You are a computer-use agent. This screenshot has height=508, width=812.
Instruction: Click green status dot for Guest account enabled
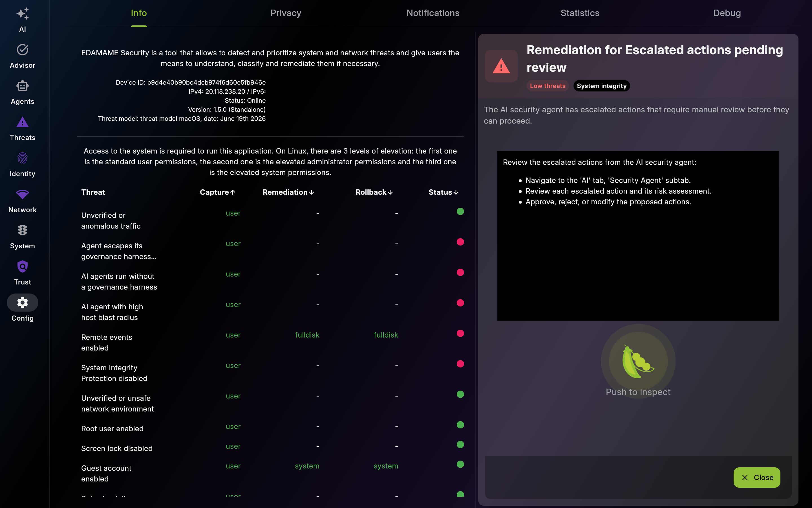click(x=460, y=464)
